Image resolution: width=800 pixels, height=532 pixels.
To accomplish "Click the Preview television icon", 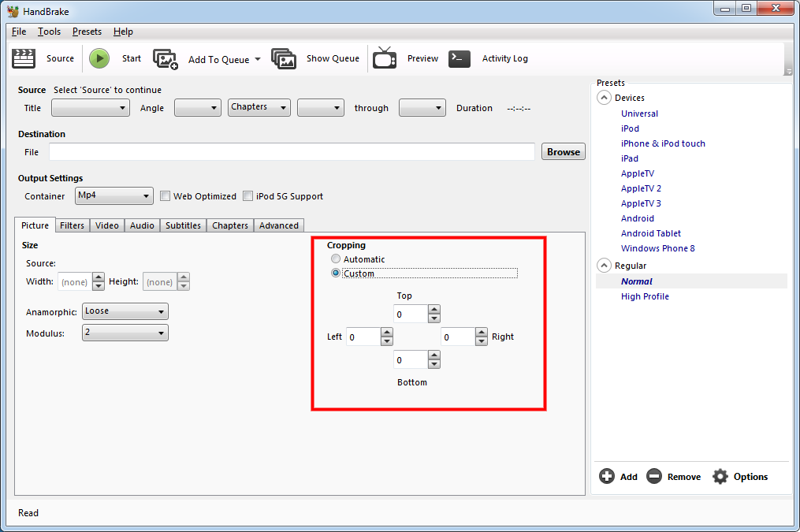I will coord(385,58).
